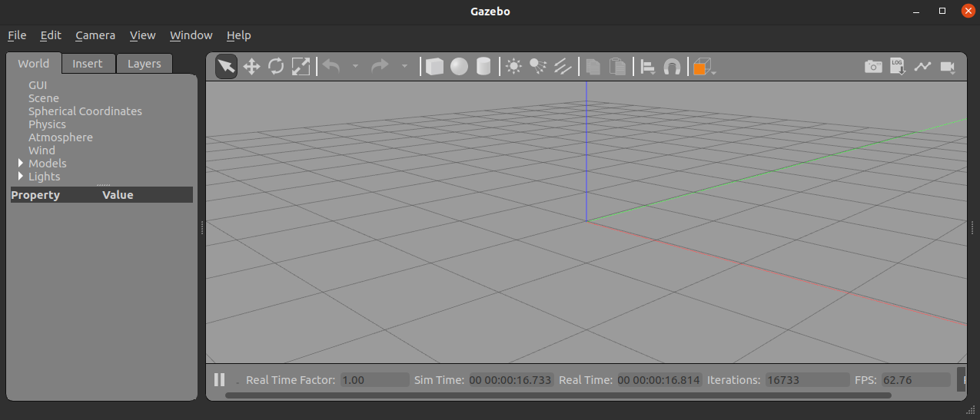Select Wind in the world tree

tap(42, 150)
